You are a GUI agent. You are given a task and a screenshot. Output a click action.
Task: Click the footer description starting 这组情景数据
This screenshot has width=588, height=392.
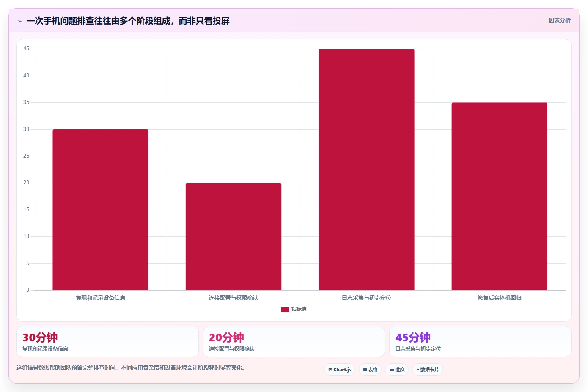click(x=131, y=368)
